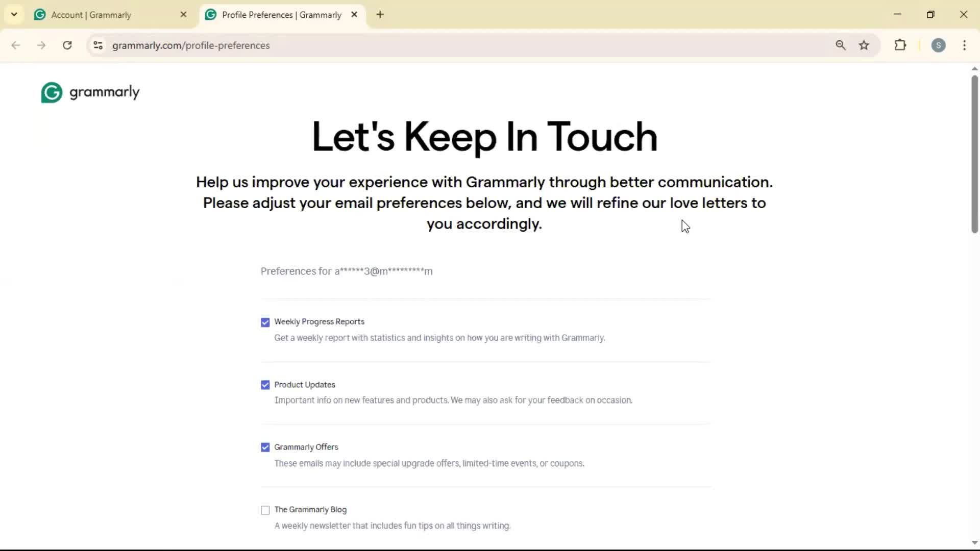Open the Chrome profile avatar
This screenshot has width=980, height=551.
point(938,45)
